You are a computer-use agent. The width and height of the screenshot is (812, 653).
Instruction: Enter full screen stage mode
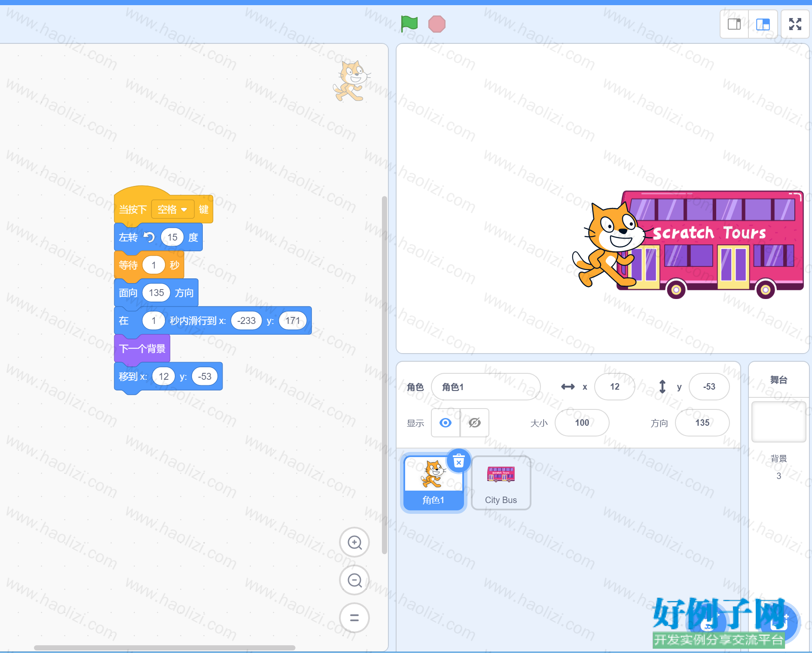(x=795, y=24)
